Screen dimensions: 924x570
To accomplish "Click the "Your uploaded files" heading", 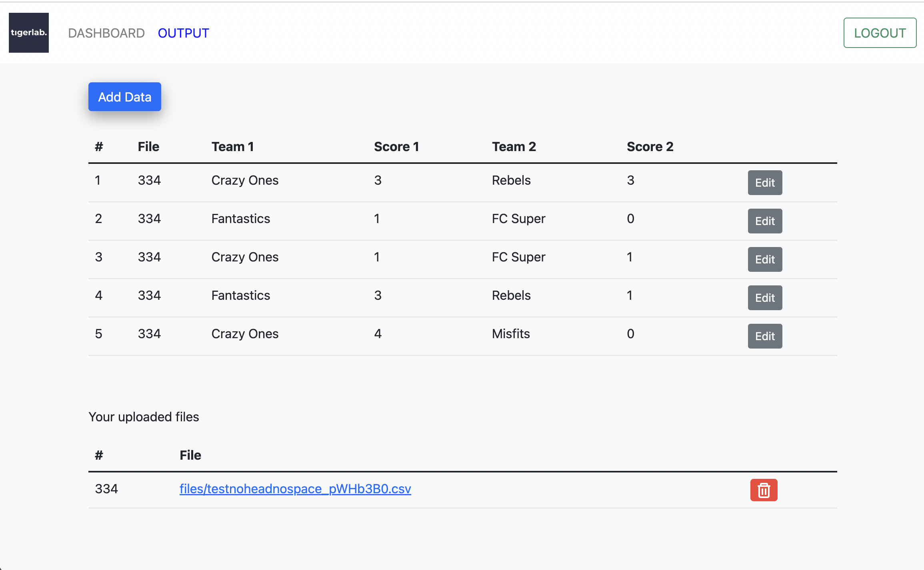I will tap(144, 417).
